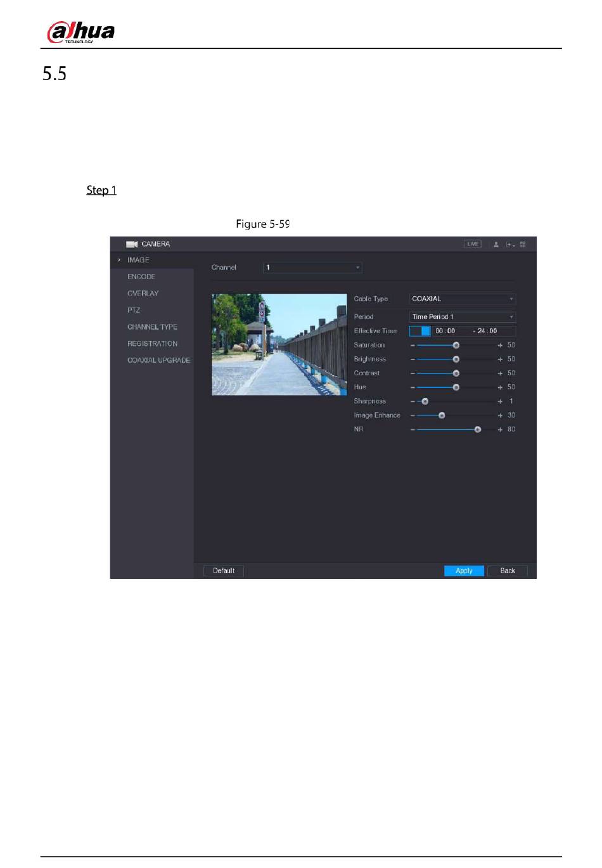Click the Brightness slider handle
The width and height of the screenshot is (602, 868).
tap(456, 360)
